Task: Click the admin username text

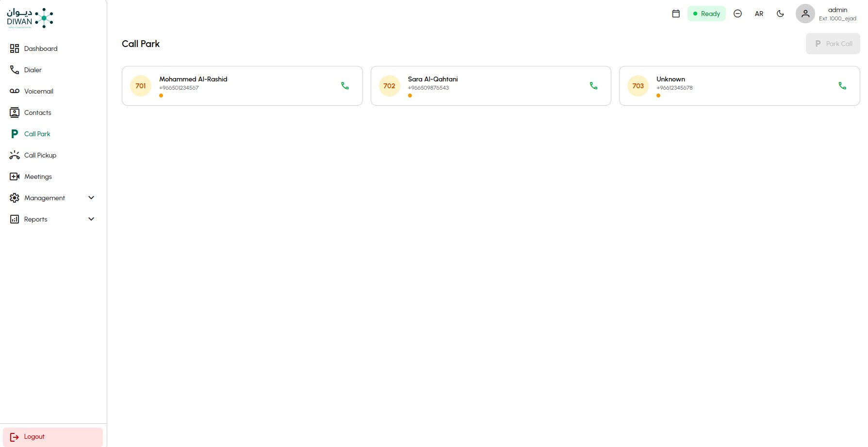Action: [837, 10]
